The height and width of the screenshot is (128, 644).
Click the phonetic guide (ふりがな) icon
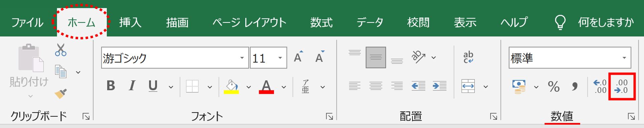point(305,86)
